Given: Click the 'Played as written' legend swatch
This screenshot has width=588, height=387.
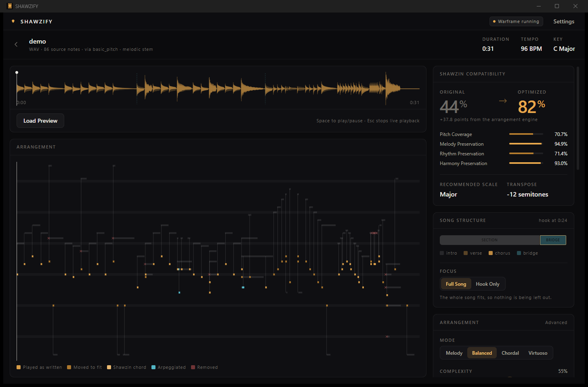Looking at the screenshot, I should (x=19, y=367).
